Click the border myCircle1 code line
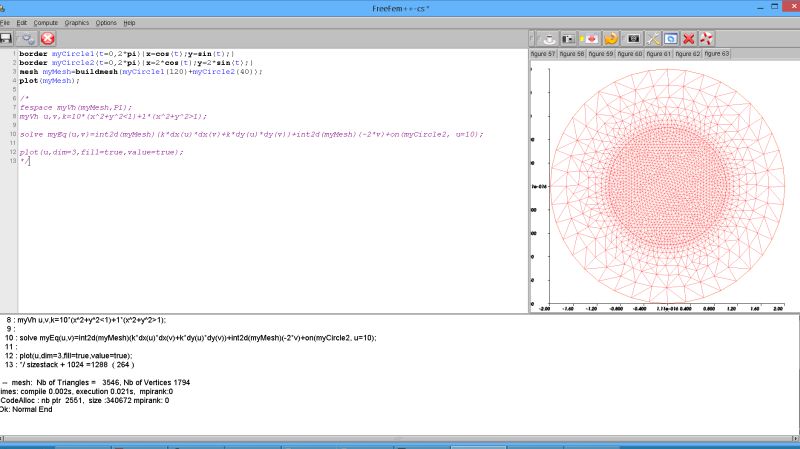Screen dimensions: 800x449 (127, 54)
